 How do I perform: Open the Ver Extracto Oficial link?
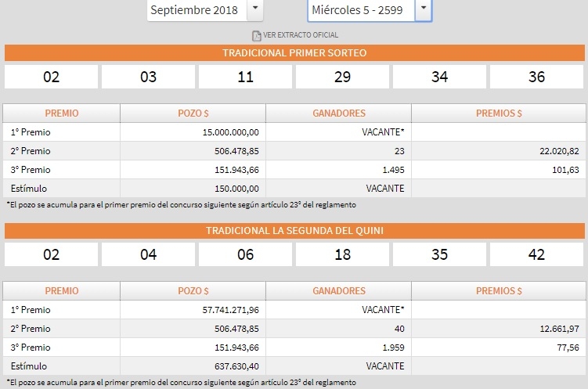coord(301,35)
